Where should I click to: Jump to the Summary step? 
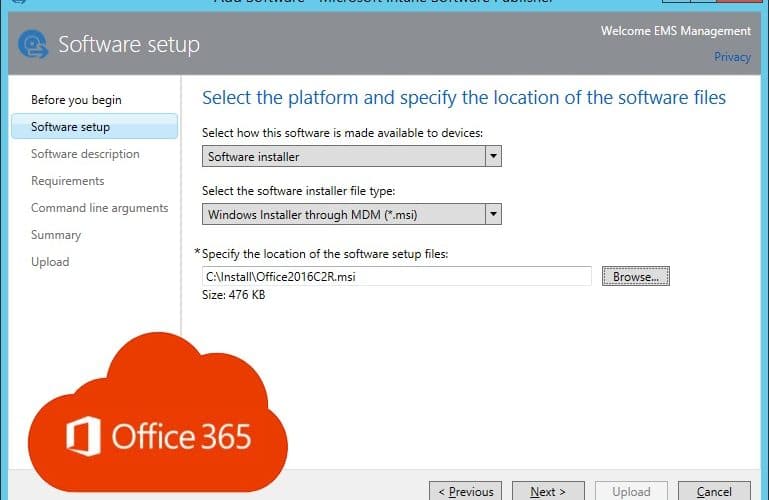[56, 235]
